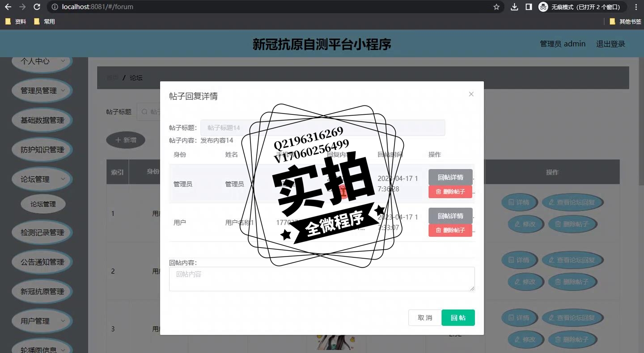Submit reply with green 回帖 button
The width and height of the screenshot is (644, 353).
point(458,318)
